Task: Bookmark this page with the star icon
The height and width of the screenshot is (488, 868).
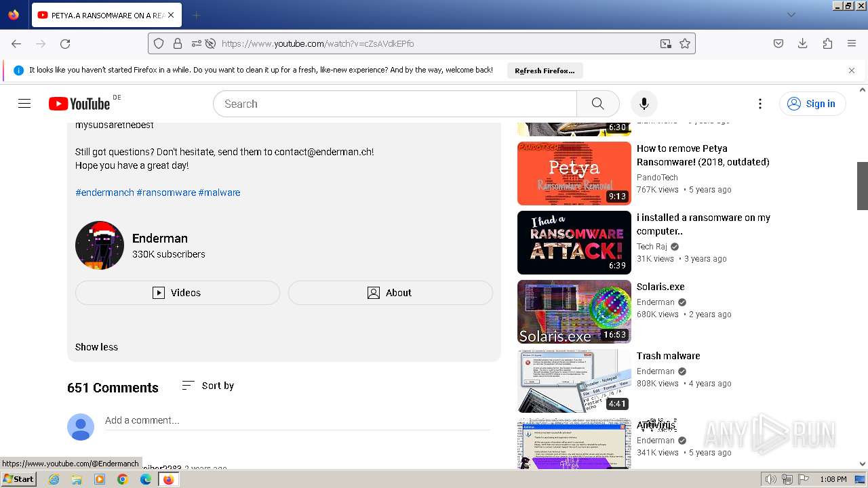Action: point(685,43)
